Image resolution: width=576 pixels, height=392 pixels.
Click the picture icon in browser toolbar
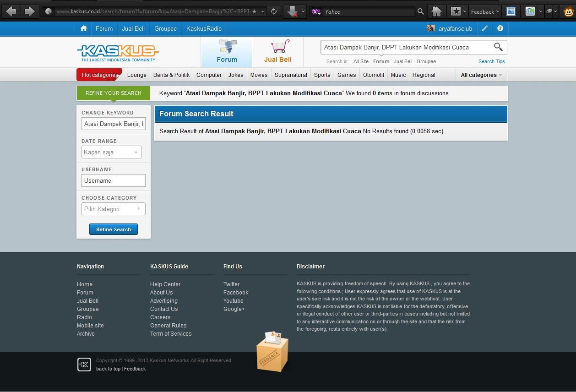coord(511,11)
